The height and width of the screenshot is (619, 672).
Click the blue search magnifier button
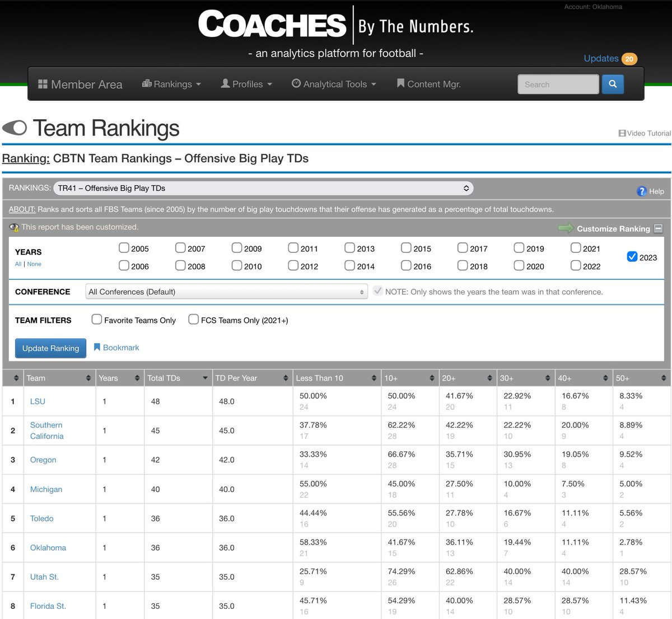coord(613,84)
